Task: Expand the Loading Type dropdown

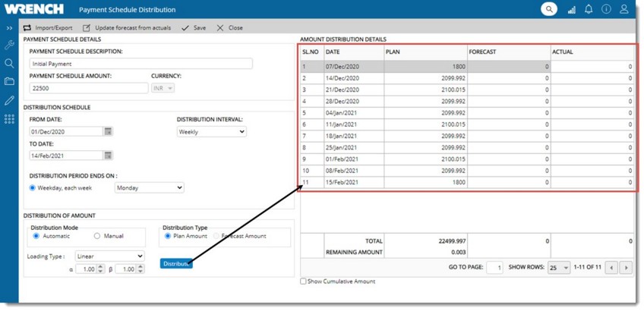Action: pyautogui.click(x=109, y=256)
